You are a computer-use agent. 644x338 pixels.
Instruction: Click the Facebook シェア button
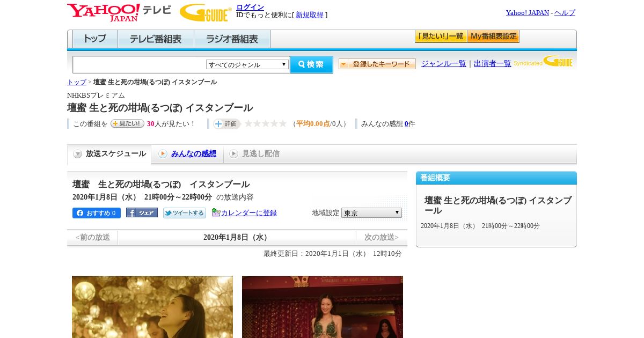142,212
